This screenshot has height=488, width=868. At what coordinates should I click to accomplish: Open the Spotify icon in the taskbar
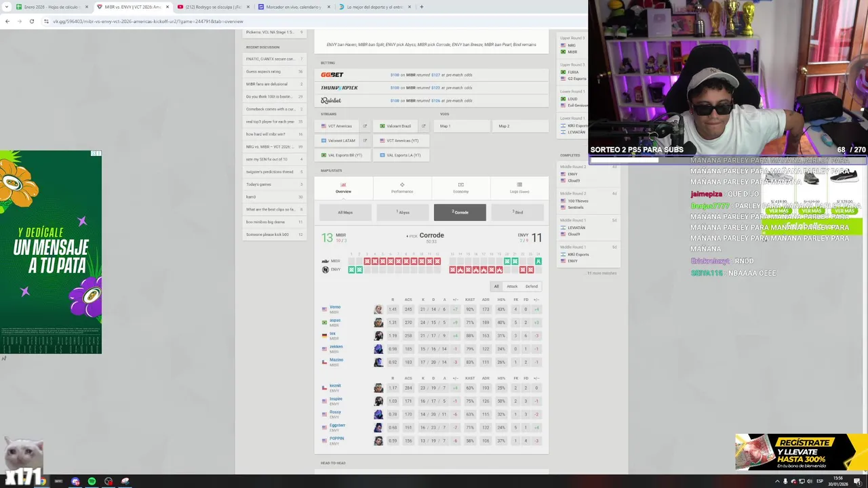tap(92, 481)
